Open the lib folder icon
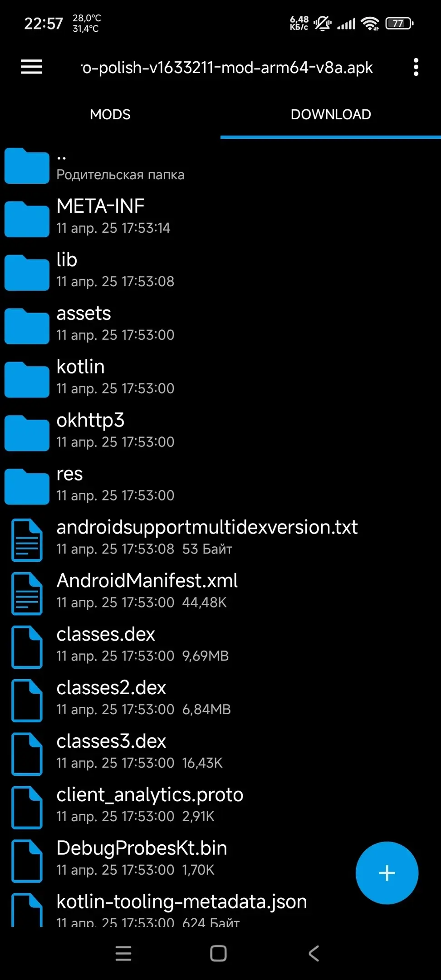Viewport: 441px width, 980px height. coord(27,273)
